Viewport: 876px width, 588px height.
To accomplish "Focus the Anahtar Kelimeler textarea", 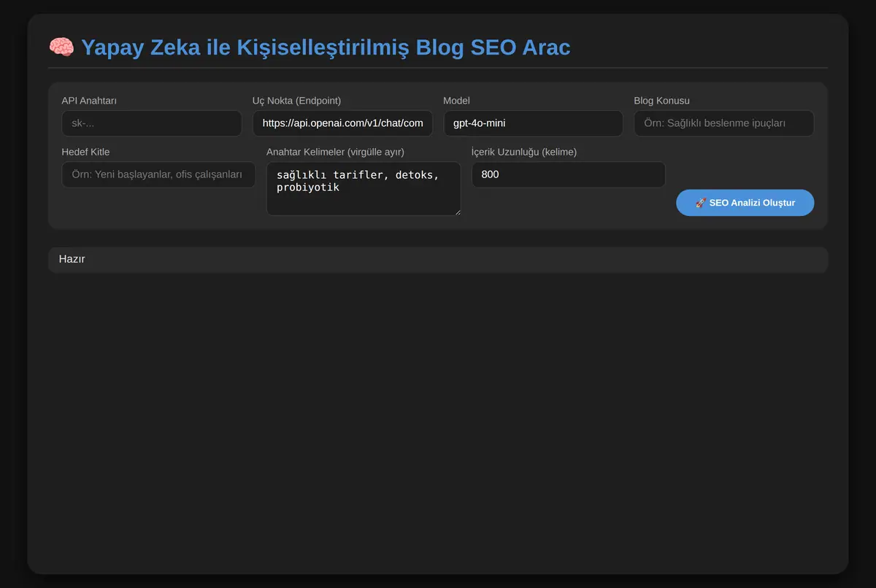I will [364, 188].
